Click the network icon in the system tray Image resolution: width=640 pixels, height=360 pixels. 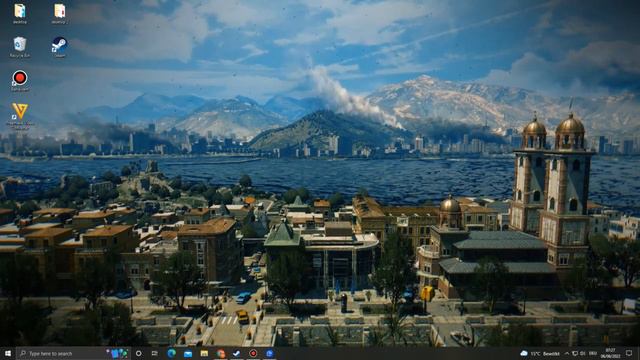[x=575, y=353]
